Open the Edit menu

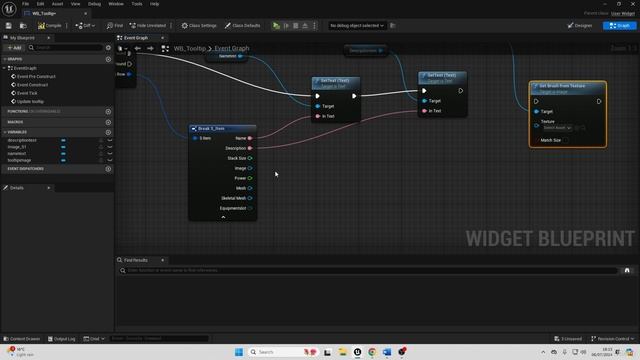pyautogui.click(x=40, y=4)
